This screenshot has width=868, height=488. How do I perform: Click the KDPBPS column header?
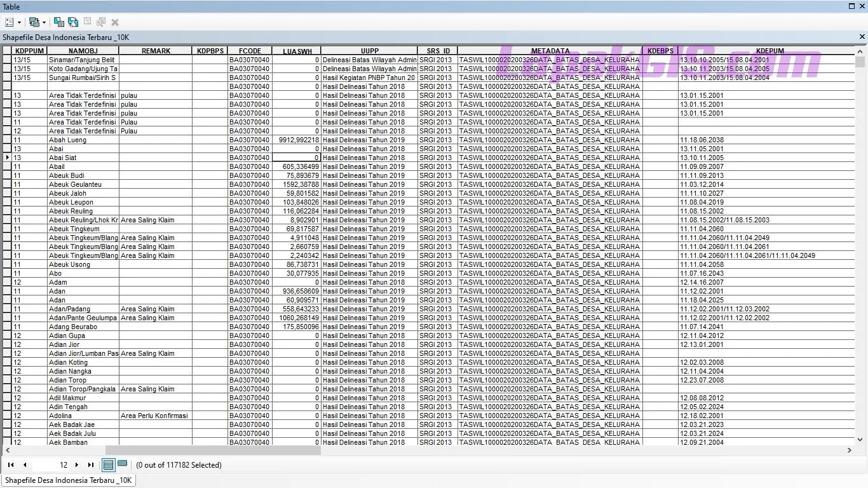210,51
